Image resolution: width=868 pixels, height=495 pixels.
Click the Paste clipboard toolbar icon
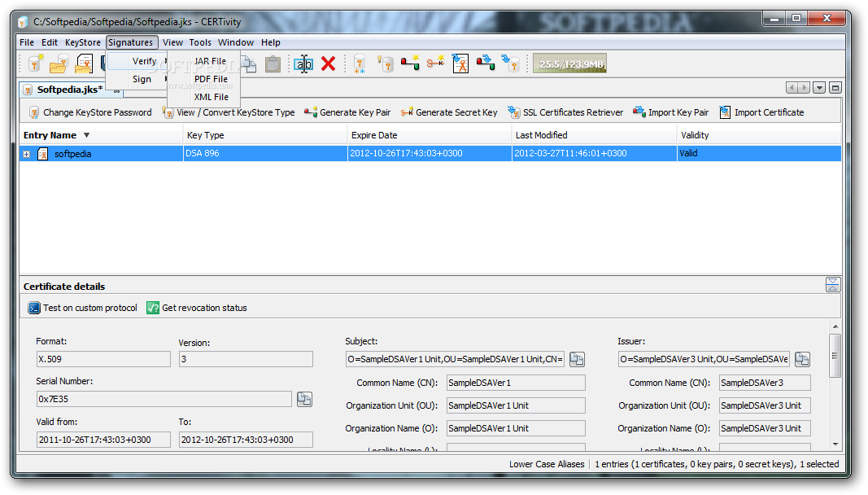point(273,64)
